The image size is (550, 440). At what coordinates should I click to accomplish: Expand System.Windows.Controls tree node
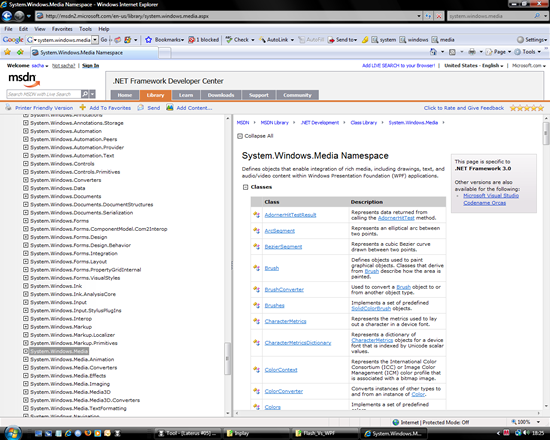(x=26, y=164)
